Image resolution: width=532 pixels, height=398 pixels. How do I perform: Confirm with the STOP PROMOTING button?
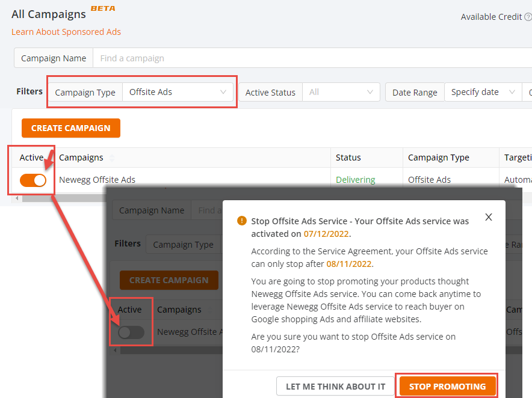pyautogui.click(x=447, y=387)
